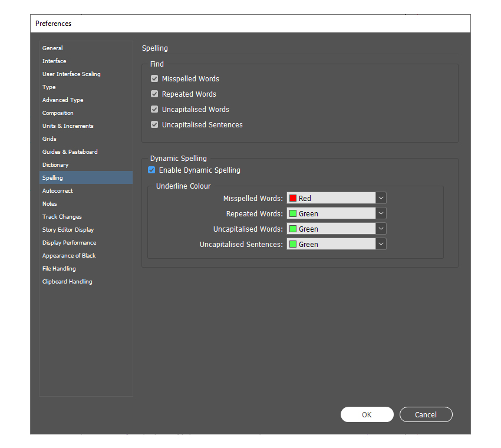Open Uncapitalised Sentences colour dropdown arrow
The image size is (501, 448).
tap(381, 244)
